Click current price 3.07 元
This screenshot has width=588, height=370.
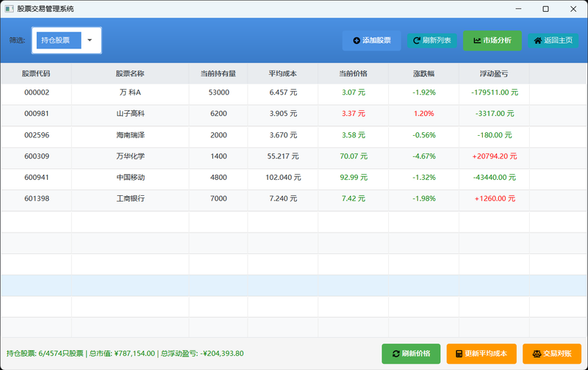pos(354,92)
